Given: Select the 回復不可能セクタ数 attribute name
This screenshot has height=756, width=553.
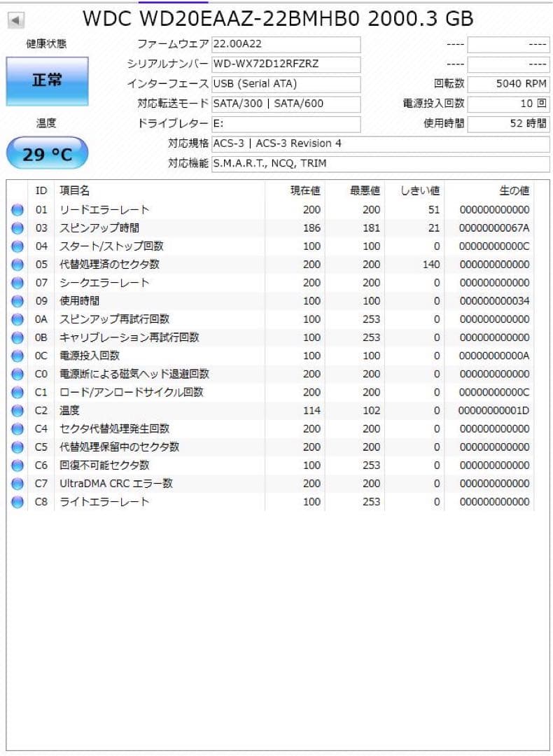Looking at the screenshot, I should click(104, 465).
